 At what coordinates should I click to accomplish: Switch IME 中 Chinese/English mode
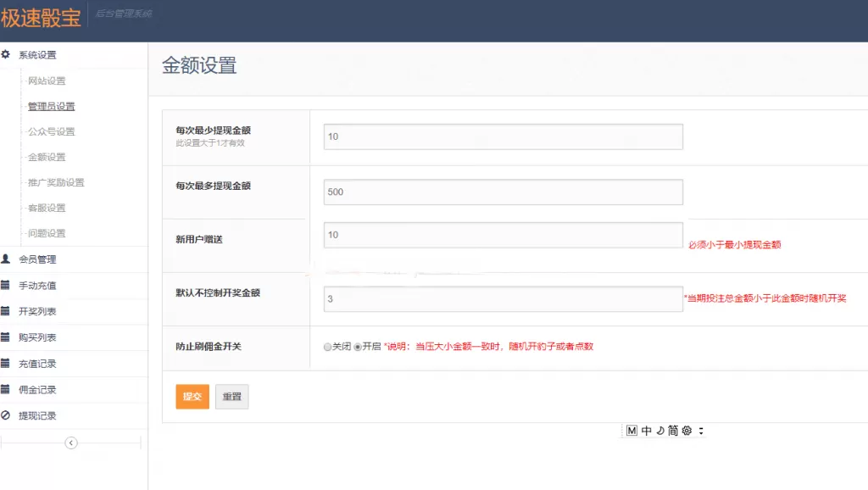(647, 431)
